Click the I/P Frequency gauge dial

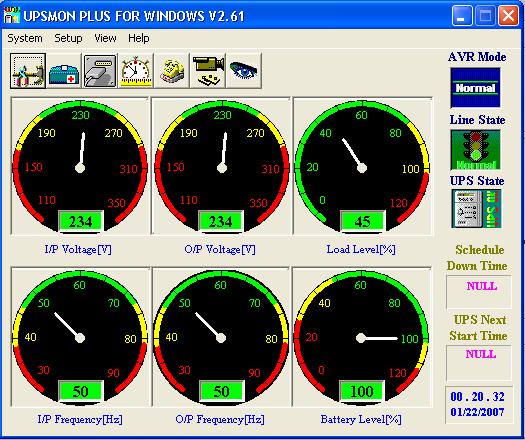click(x=80, y=337)
